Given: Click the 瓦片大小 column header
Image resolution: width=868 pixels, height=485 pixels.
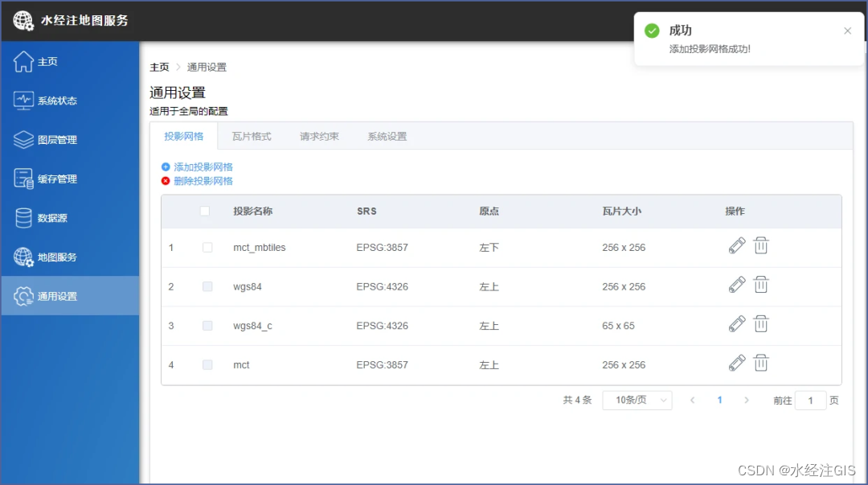Looking at the screenshot, I should pos(621,212).
